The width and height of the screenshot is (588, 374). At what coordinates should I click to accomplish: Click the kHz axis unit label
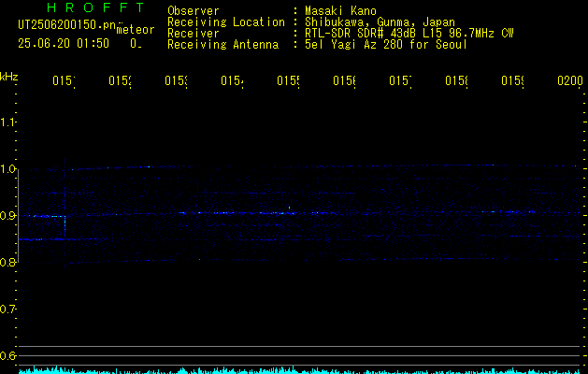click(x=8, y=77)
